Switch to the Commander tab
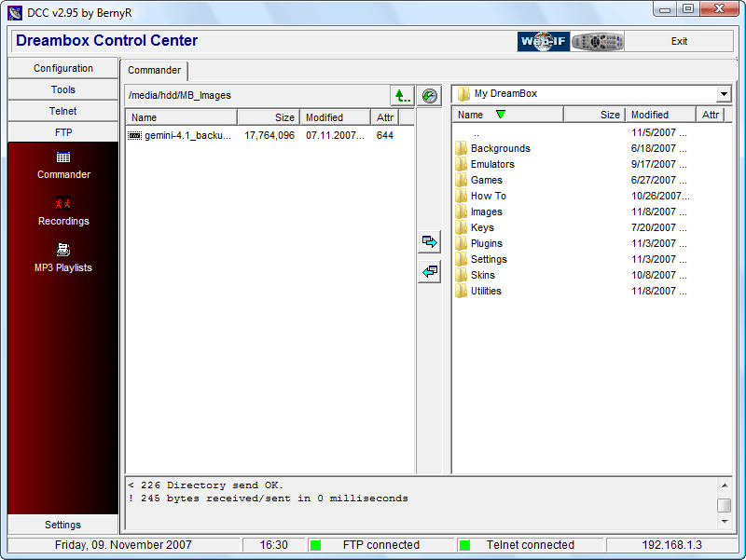746x560 pixels. (154, 71)
